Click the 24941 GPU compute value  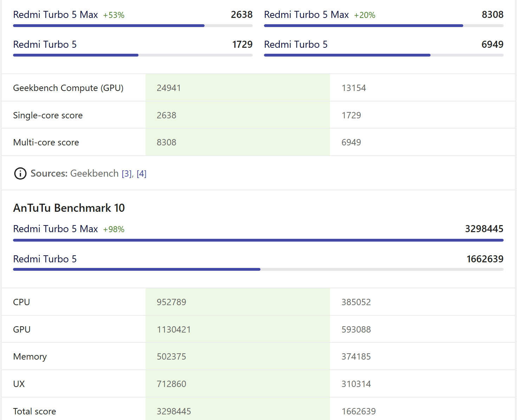click(169, 88)
